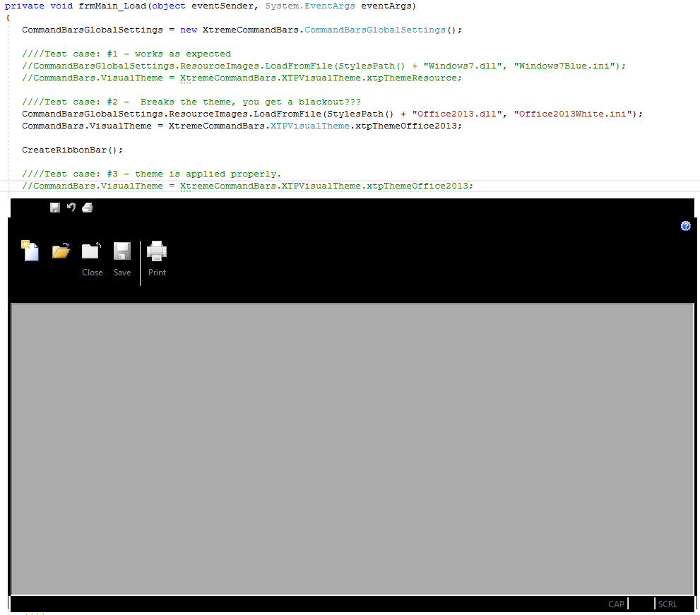Click the quick access Print icon

pyautogui.click(x=88, y=208)
